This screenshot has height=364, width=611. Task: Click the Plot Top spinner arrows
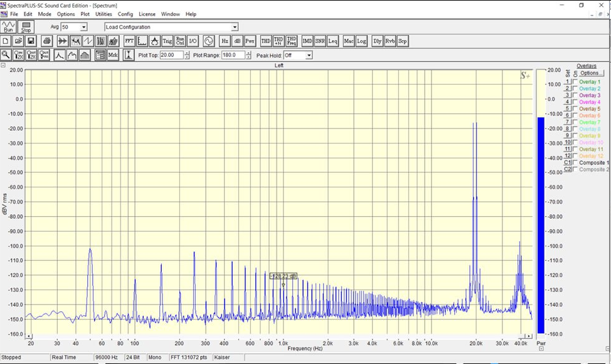(x=187, y=55)
